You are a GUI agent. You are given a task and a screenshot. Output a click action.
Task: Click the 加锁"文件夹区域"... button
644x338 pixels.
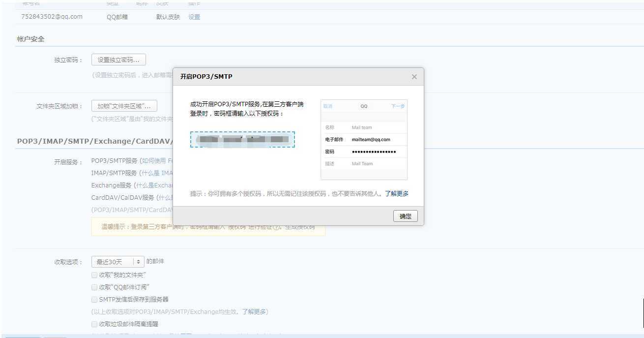[x=124, y=106]
